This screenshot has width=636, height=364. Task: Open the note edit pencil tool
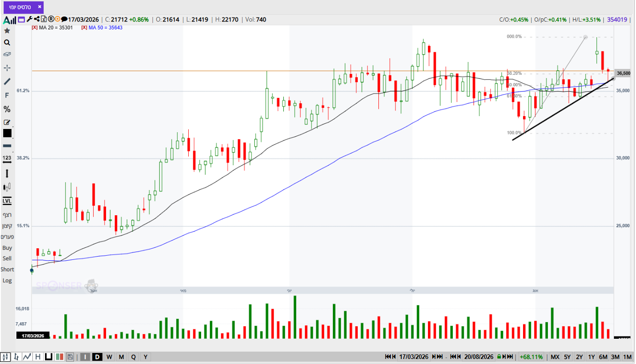pos(7,122)
